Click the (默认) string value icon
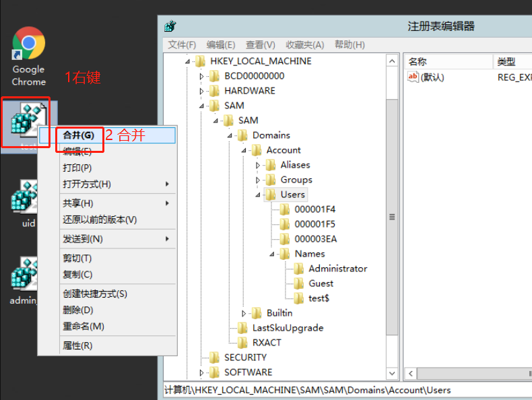Screen dimensions: 532x400 pyautogui.click(x=413, y=77)
